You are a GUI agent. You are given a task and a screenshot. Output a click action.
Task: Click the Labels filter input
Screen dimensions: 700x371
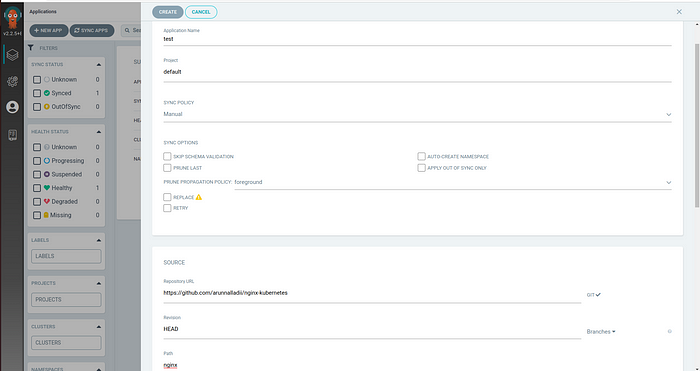click(66, 256)
